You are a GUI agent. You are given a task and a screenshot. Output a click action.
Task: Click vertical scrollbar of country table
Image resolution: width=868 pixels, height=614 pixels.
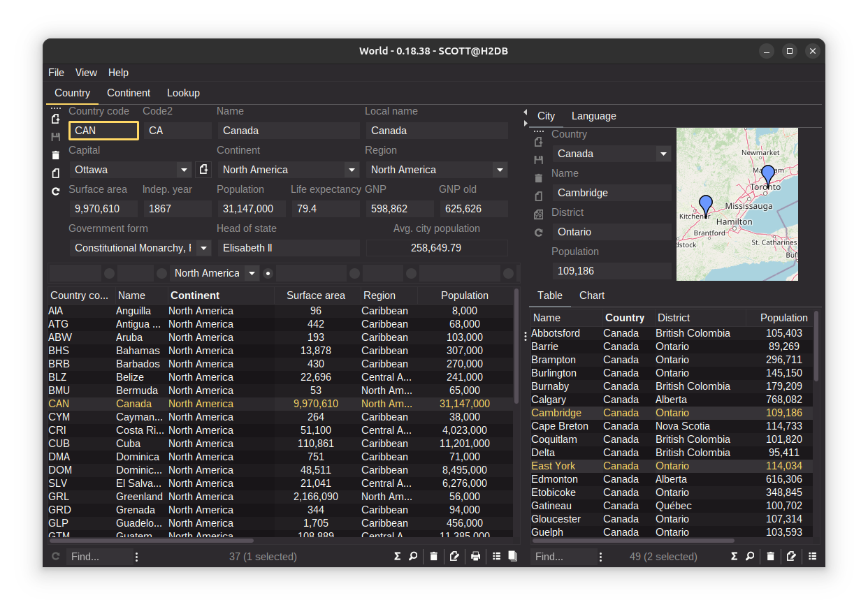[516, 346]
